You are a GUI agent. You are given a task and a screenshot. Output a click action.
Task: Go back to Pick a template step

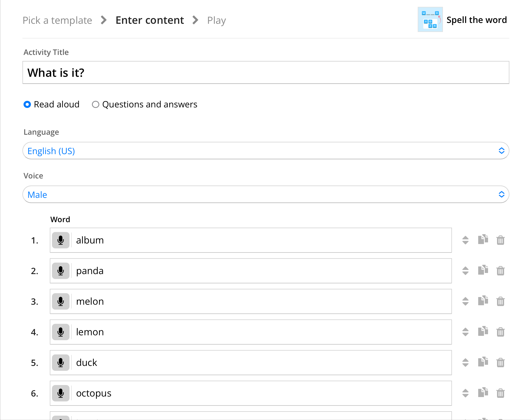pos(57,20)
